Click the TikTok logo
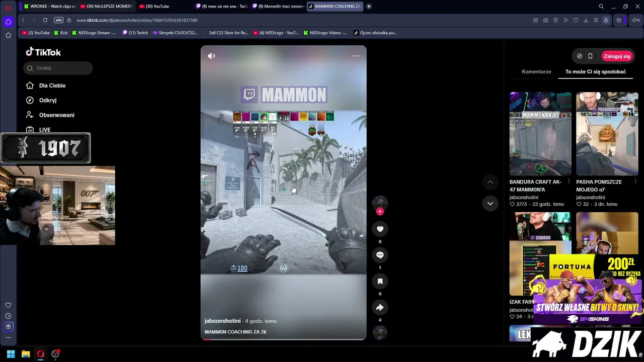Image resolution: width=644 pixels, height=362 pixels. (43, 52)
